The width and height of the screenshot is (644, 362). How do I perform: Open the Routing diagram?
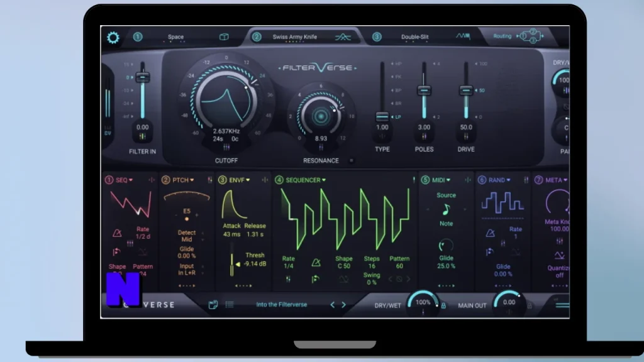[x=530, y=36]
